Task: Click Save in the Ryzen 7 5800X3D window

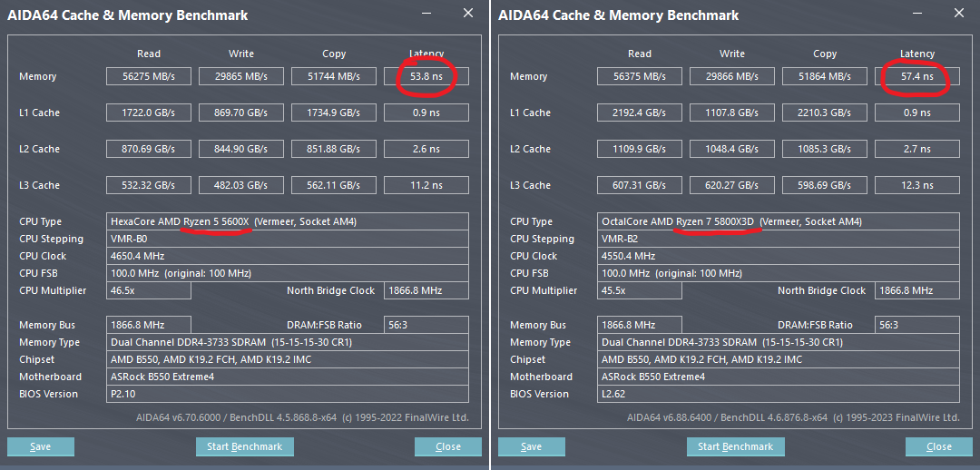Action: point(532,446)
